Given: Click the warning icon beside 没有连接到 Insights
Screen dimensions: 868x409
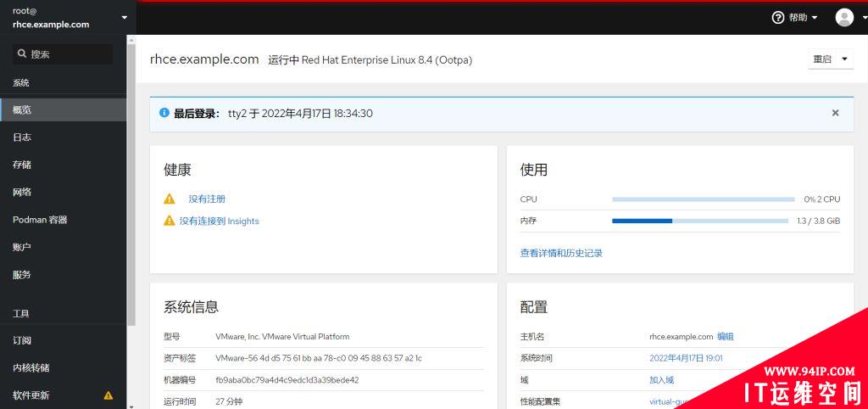Looking at the screenshot, I should tap(170, 221).
